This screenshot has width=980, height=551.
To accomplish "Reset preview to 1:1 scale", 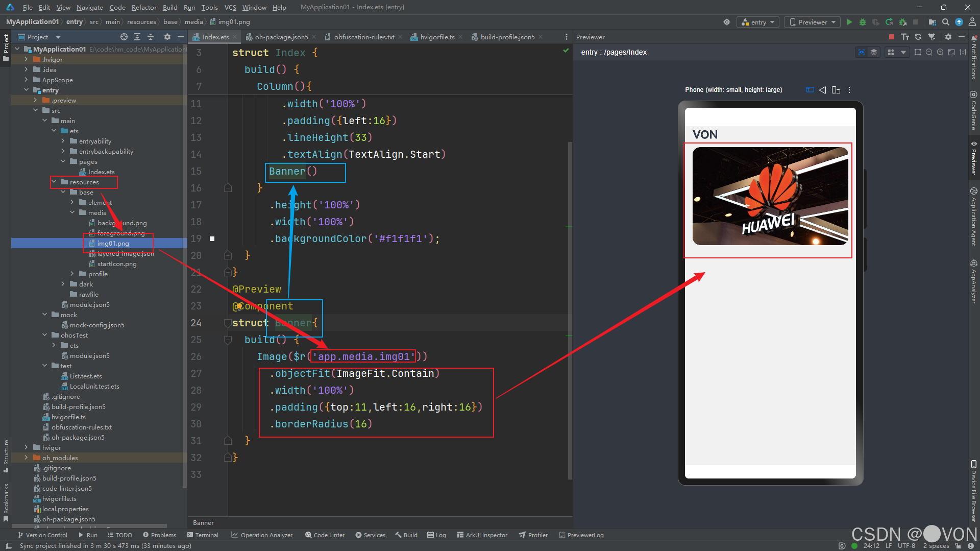I will coord(963,52).
